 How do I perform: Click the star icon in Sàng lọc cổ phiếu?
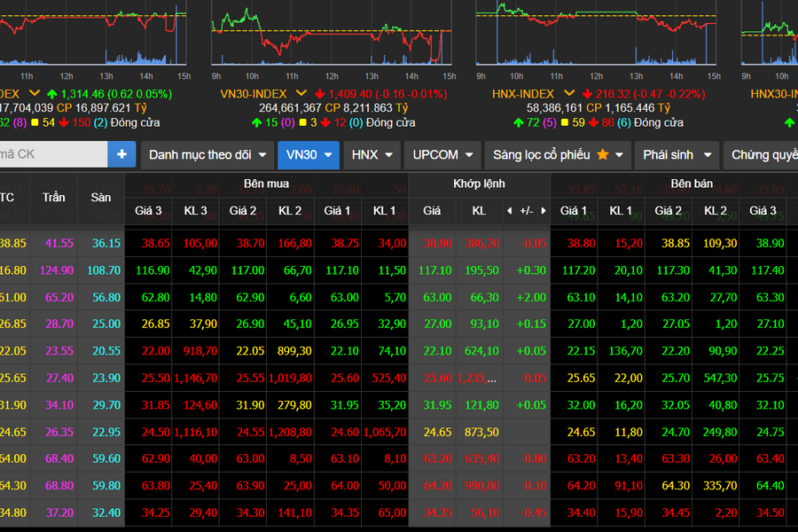(603, 154)
